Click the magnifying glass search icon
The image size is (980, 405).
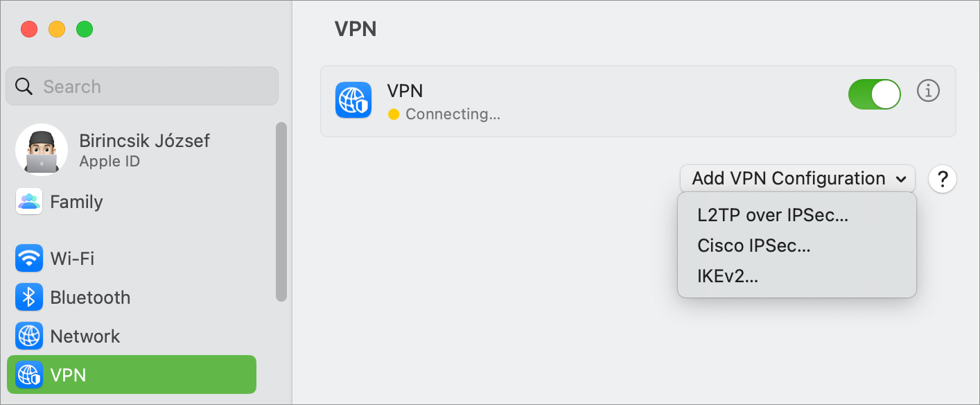coord(24,87)
